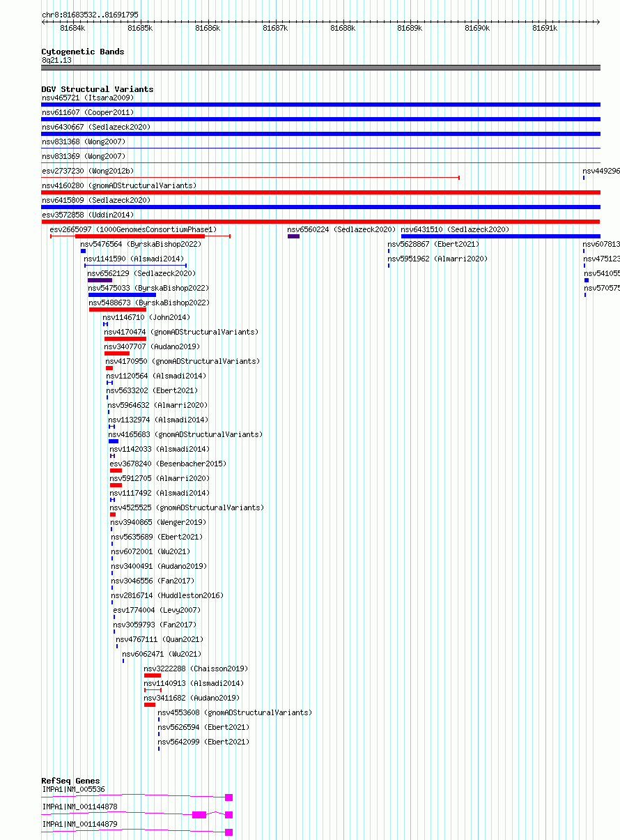Open nsv2816714 (Huddleston2016) label
Image resolution: width=620 pixels, height=840 pixels.
tap(167, 595)
